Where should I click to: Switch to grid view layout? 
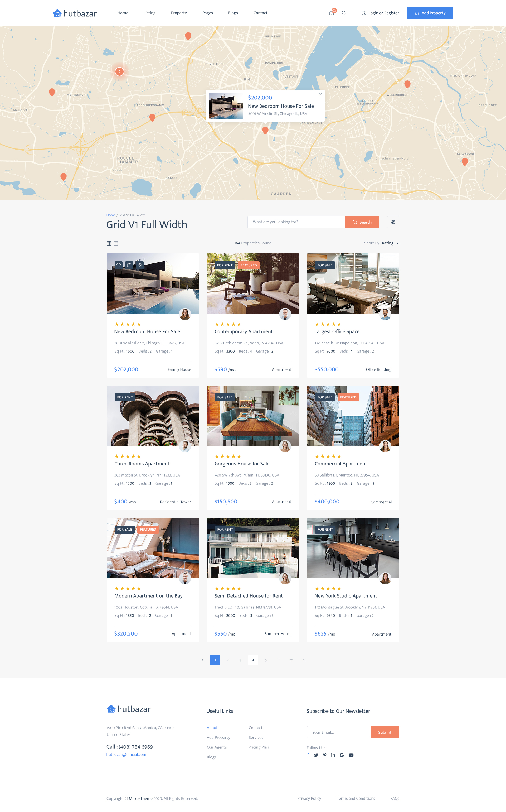click(109, 243)
